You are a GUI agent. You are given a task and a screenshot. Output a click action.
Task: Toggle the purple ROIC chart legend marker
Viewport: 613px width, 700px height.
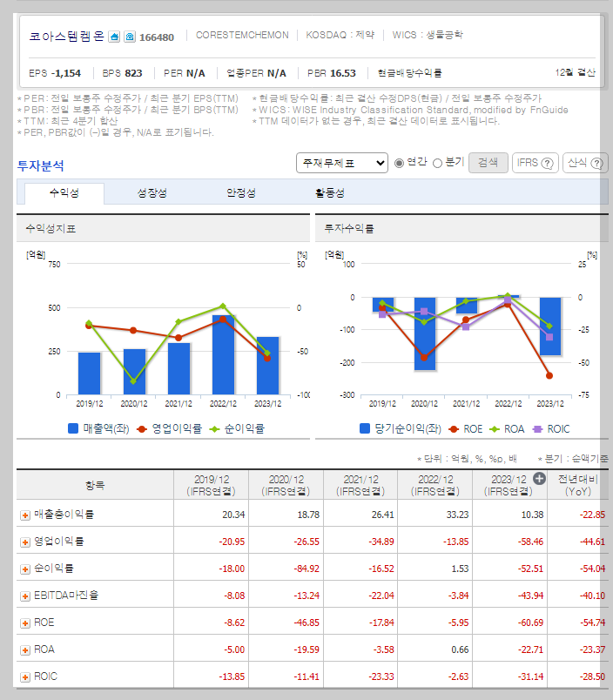pos(537,429)
